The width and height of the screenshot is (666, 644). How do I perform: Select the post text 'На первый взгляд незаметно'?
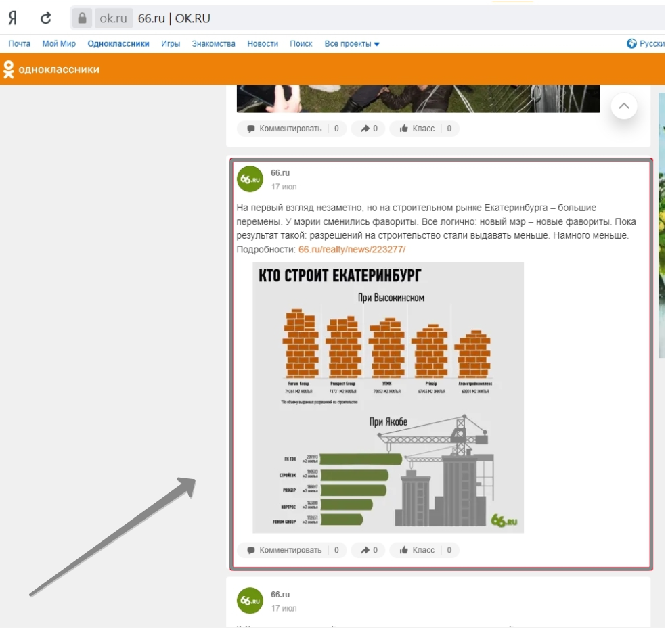(300, 208)
